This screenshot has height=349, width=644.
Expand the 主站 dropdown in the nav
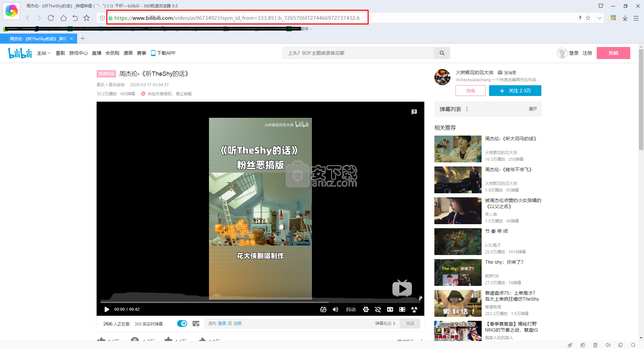pyautogui.click(x=44, y=53)
